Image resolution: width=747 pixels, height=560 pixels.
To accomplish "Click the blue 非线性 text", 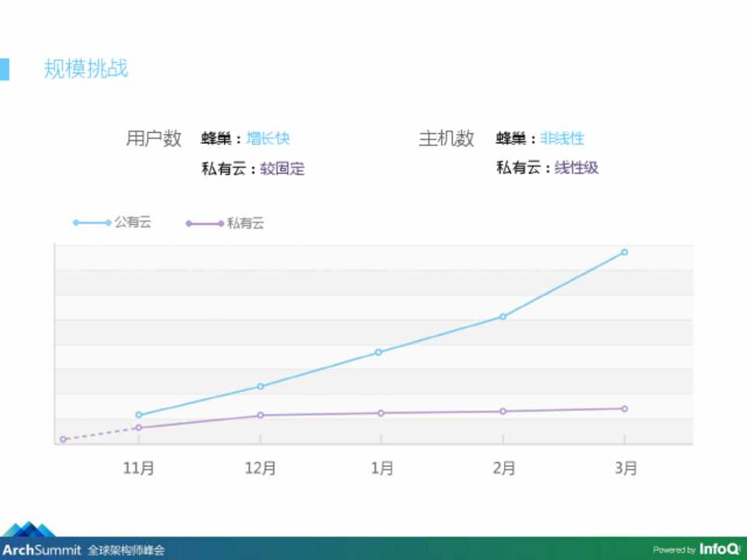I will (x=562, y=138).
